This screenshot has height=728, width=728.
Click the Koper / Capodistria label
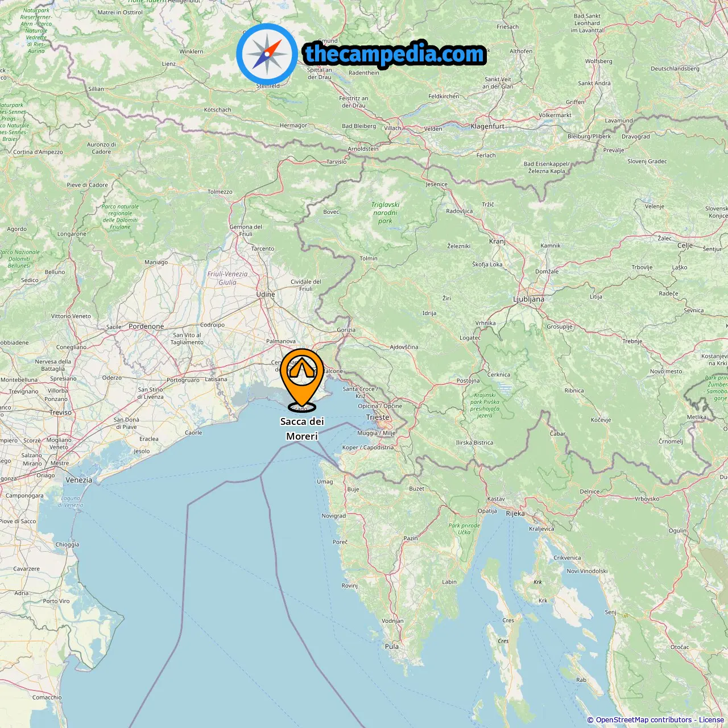coord(368,448)
